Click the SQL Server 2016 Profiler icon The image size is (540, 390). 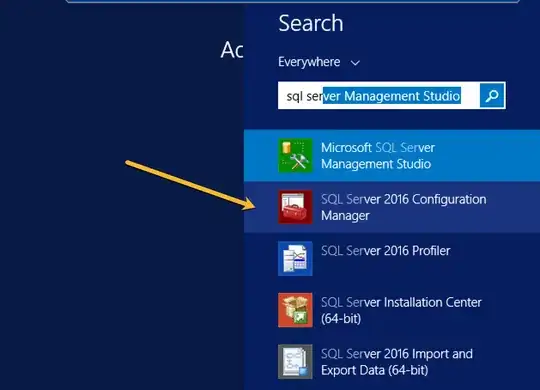click(295, 258)
